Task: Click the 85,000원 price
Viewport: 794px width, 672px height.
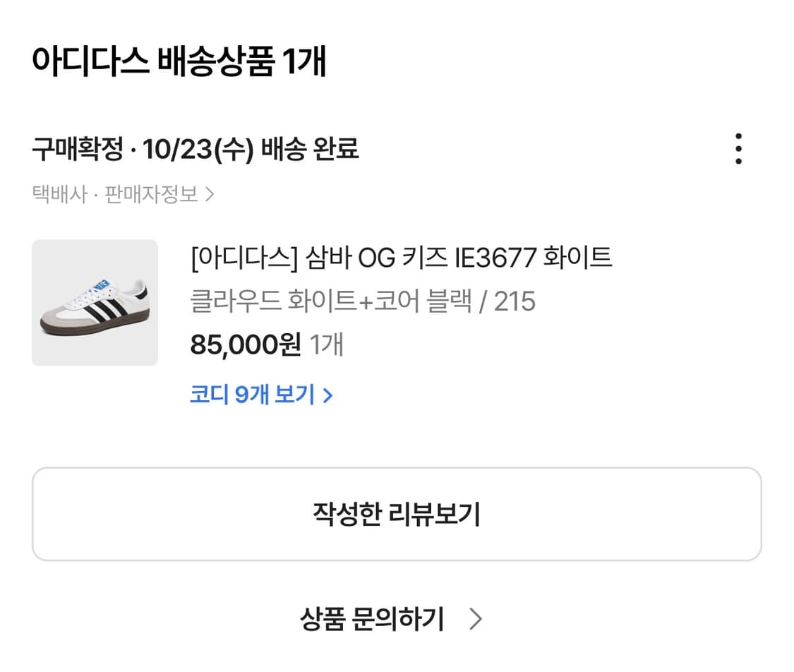Action: 245,345
